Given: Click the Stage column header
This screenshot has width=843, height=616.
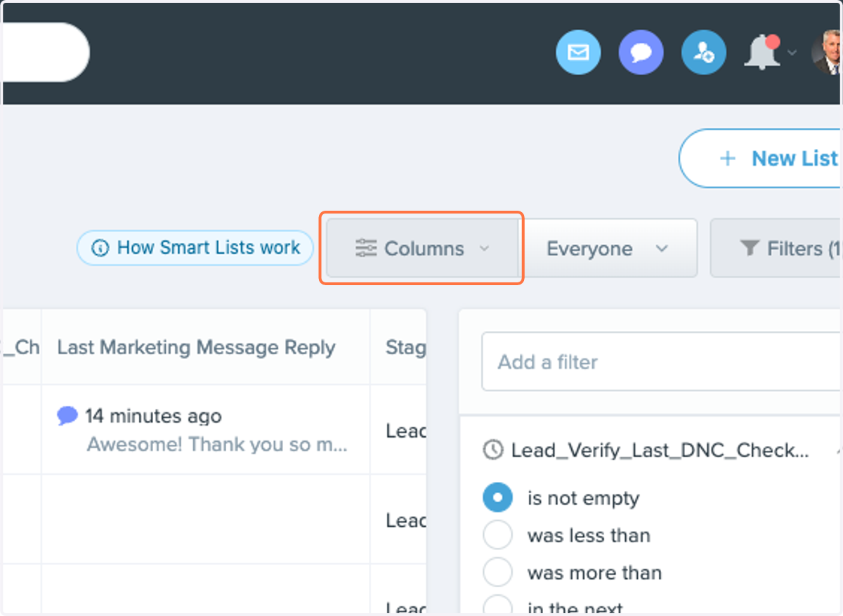Looking at the screenshot, I should tap(405, 347).
